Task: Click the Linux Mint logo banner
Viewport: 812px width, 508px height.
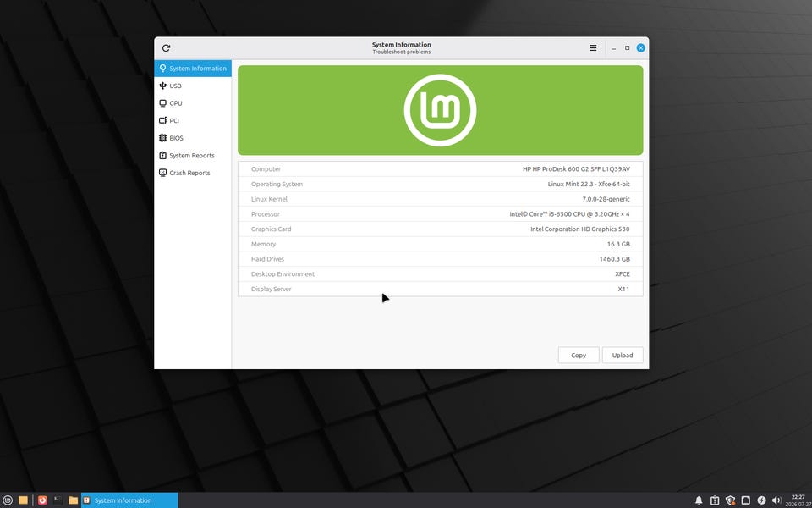Action: [x=440, y=110]
